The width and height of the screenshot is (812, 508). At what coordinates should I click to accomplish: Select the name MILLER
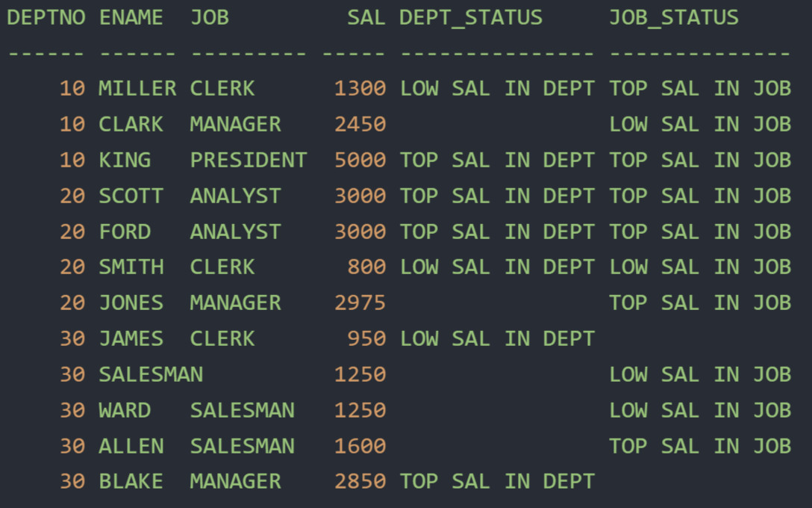(x=137, y=89)
